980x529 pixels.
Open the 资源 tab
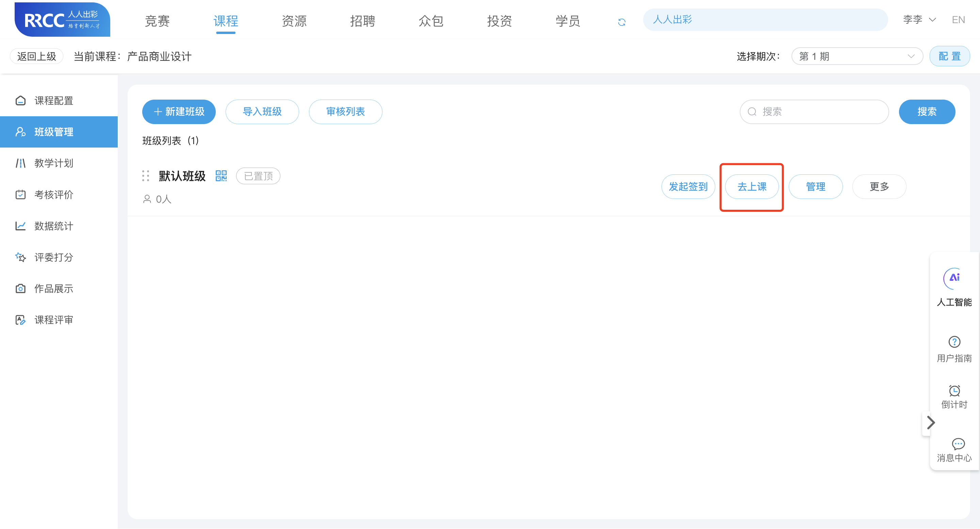point(294,21)
